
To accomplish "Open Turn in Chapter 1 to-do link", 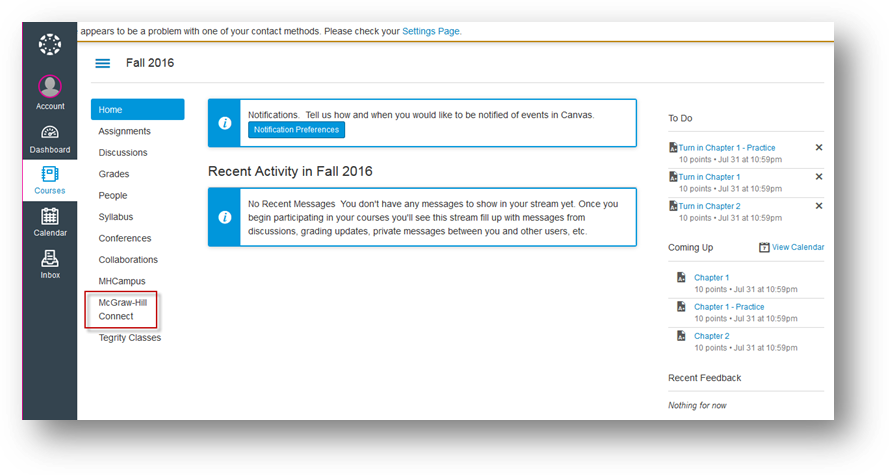I will tap(709, 177).
